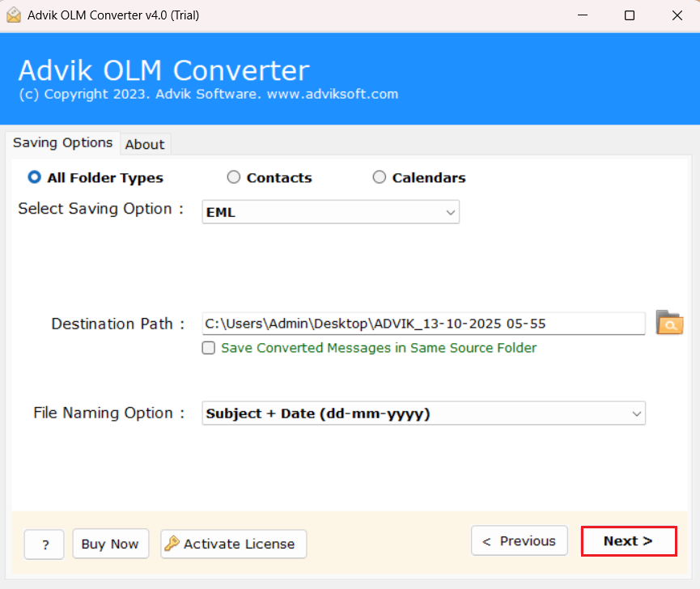The image size is (700, 589).
Task: Click the Buy Now button
Action: coord(110,544)
